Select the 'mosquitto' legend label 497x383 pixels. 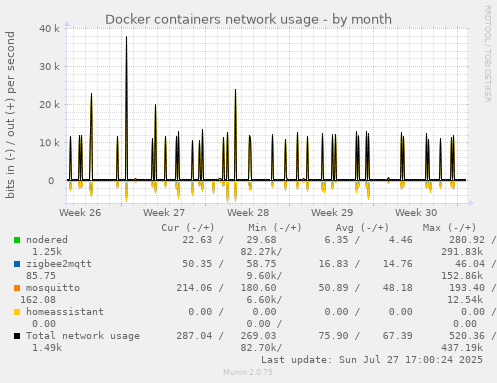coord(53,288)
